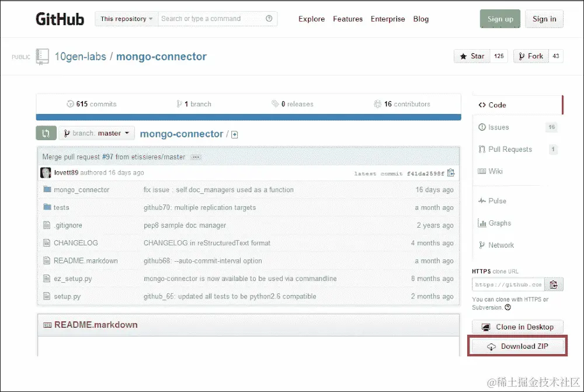Open the 10gen-labs organization link

[x=81, y=57]
